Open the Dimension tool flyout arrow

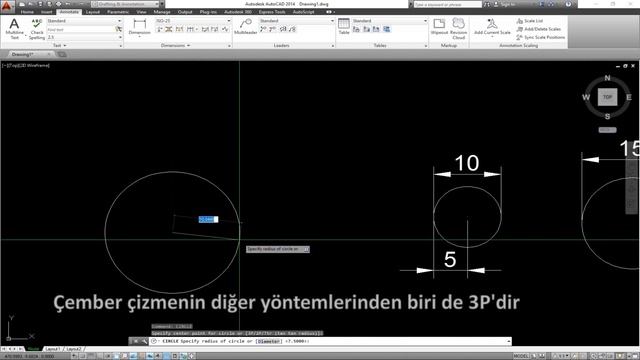(140, 37)
